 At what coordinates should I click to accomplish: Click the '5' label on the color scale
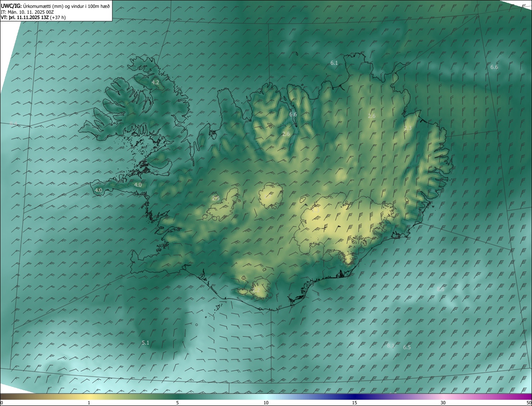[177, 403]
